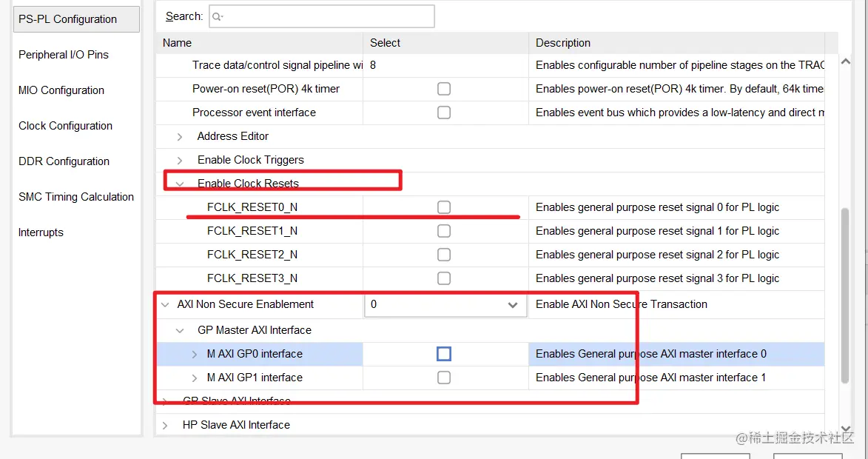
Task: Collapse AXI Non Secure Enablement node
Action: (x=165, y=304)
